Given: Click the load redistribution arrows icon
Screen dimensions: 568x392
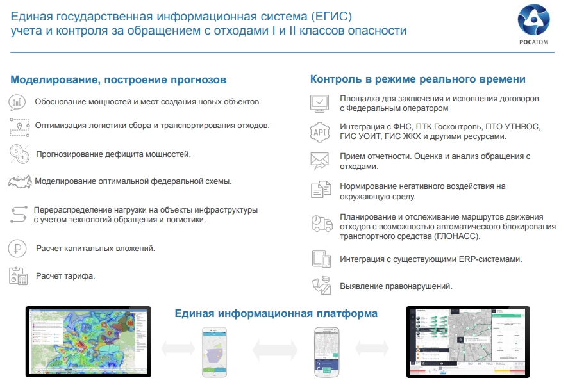Looking at the screenshot, I should coord(19,214).
